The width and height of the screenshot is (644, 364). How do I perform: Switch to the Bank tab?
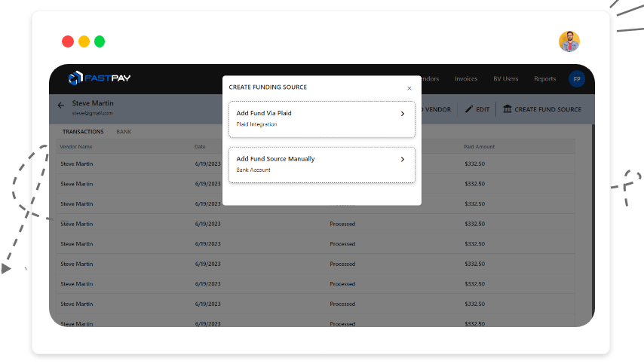tap(124, 132)
